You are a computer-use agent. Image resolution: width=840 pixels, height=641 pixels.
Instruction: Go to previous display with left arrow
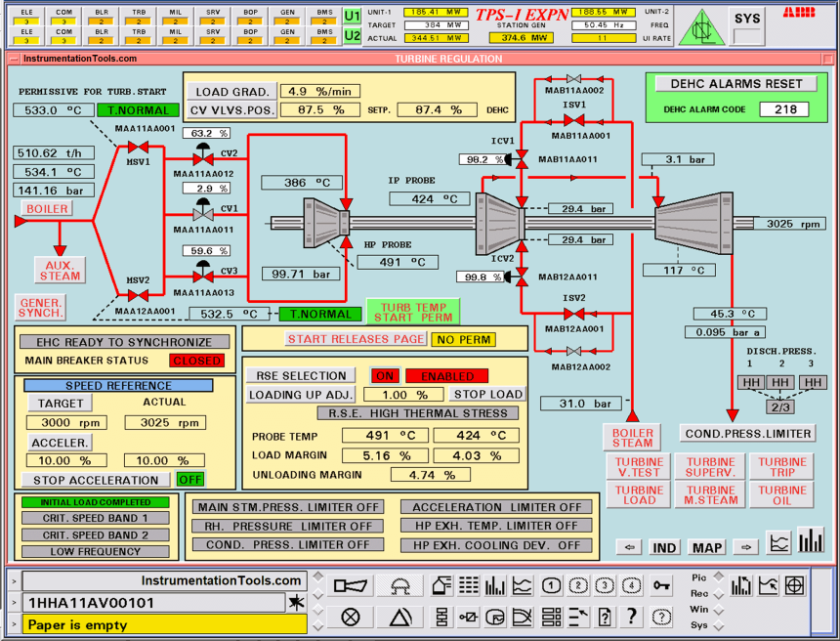pyautogui.click(x=630, y=547)
